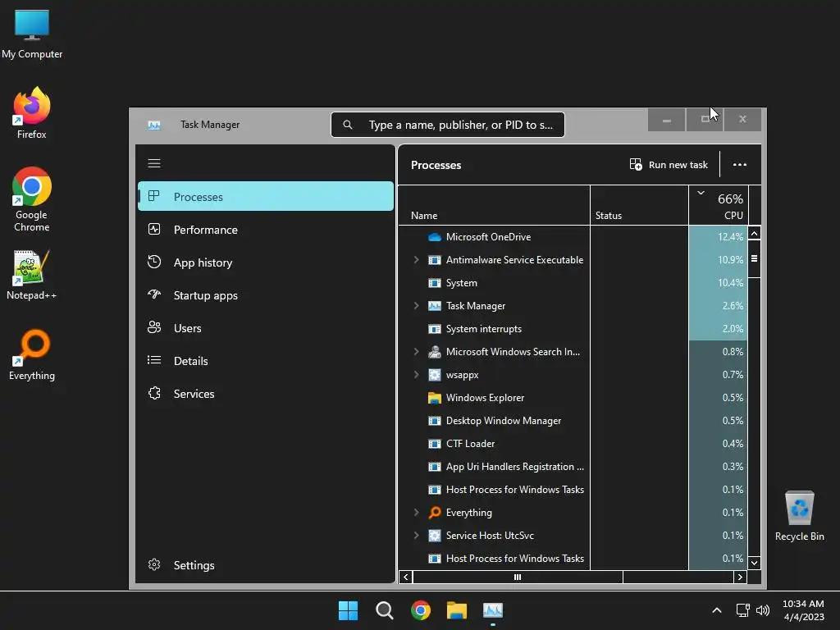Click the horizontal scrollbar right arrow
This screenshot has height=630, width=840.
point(741,577)
